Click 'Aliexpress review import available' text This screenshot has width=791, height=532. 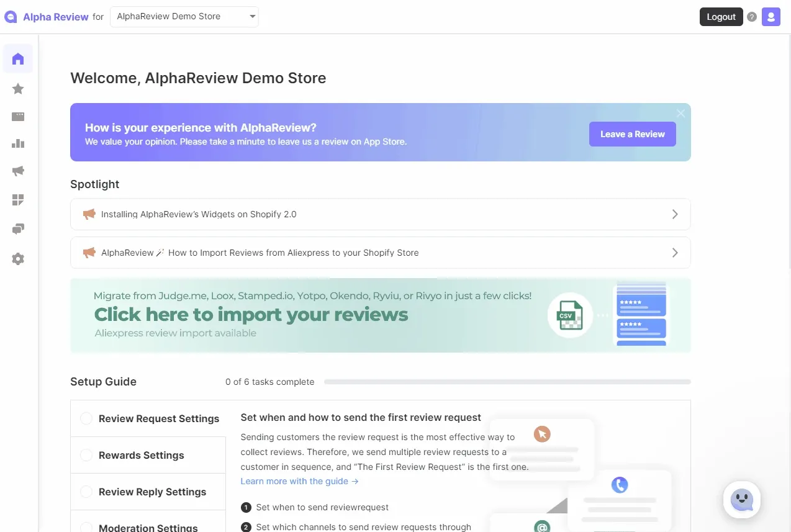[x=175, y=333]
